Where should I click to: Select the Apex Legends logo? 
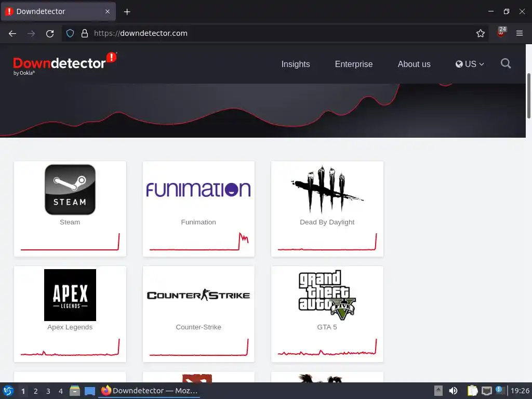[x=70, y=295]
